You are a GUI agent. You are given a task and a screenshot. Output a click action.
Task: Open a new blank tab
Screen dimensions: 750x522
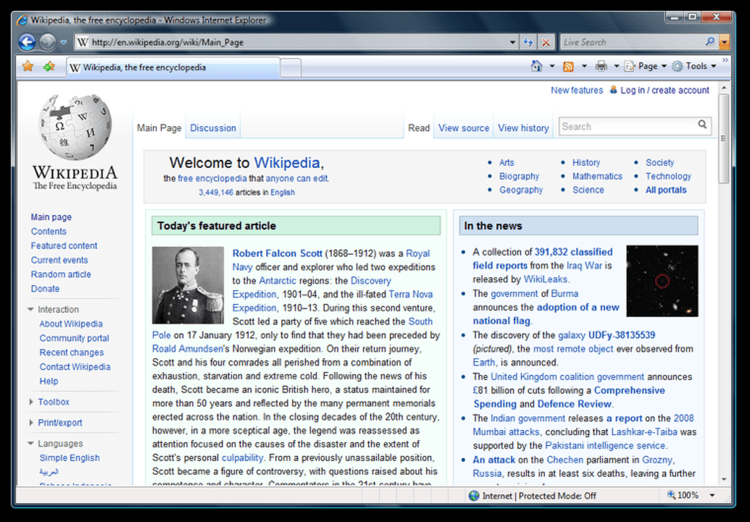pos(290,67)
